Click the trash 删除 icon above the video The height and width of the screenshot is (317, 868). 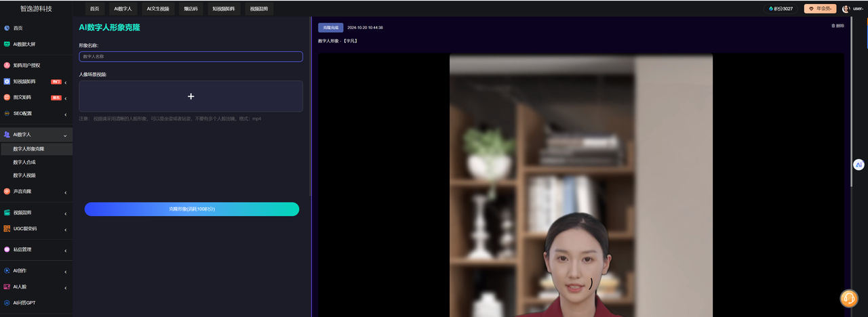pos(833,26)
